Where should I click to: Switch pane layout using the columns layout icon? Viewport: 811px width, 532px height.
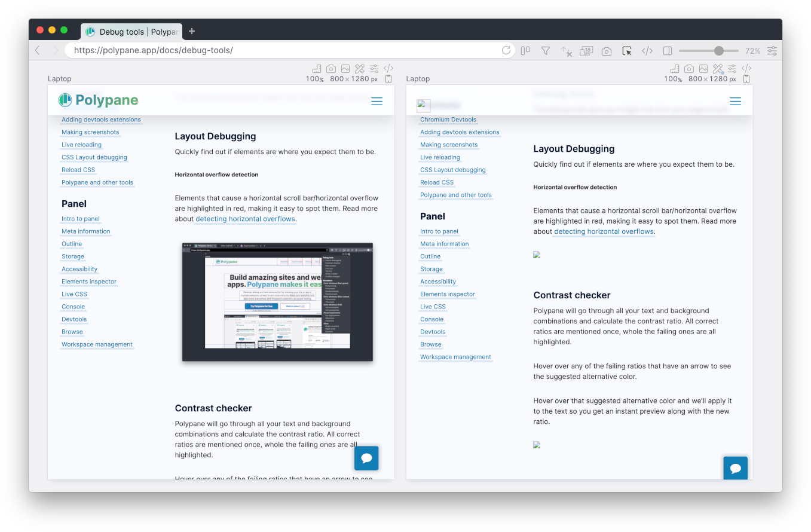click(525, 51)
